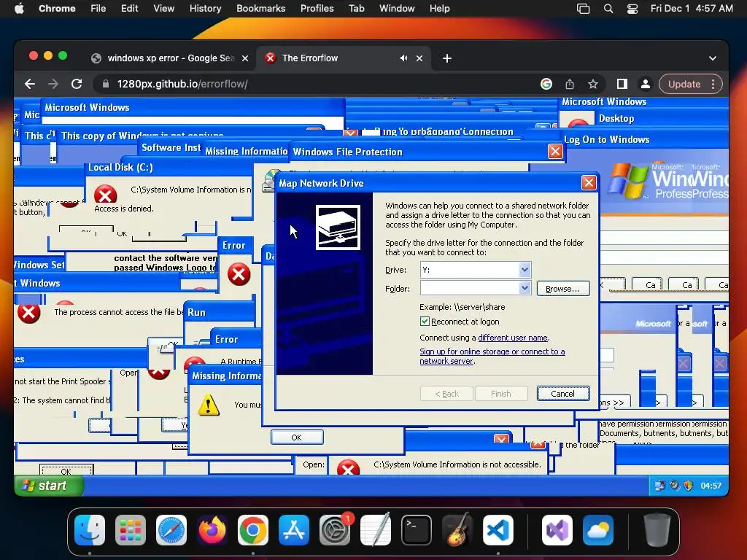This screenshot has width=747, height=560.
Task: Open the History menu
Action: coord(205,8)
